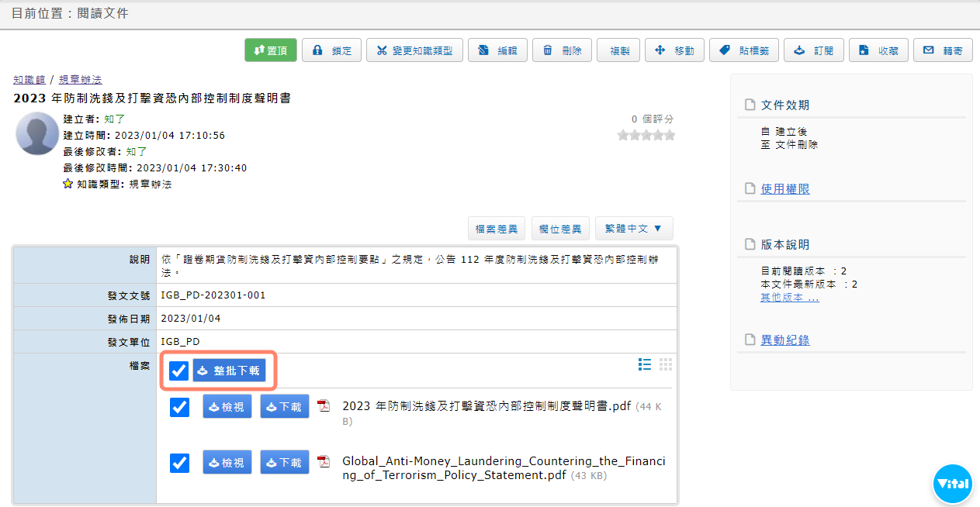Click the list view icon
This screenshot has width=980, height=507.
coord(644,364)
